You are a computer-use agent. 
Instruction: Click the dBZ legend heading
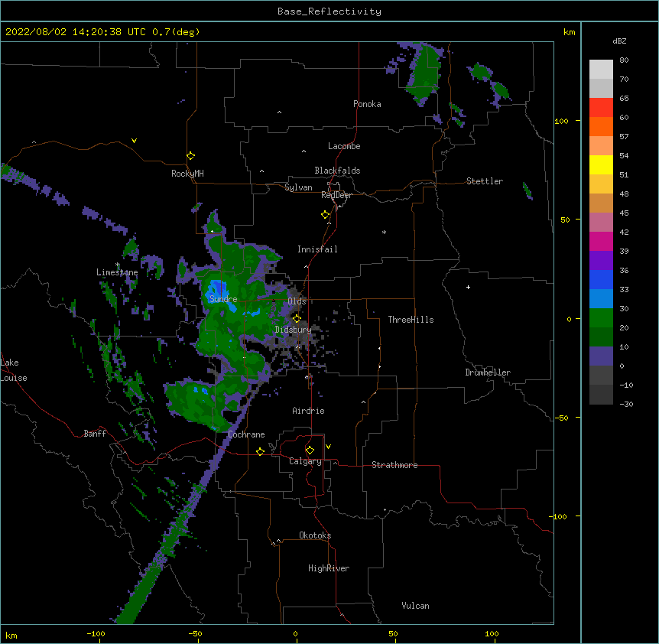point(619,41)
